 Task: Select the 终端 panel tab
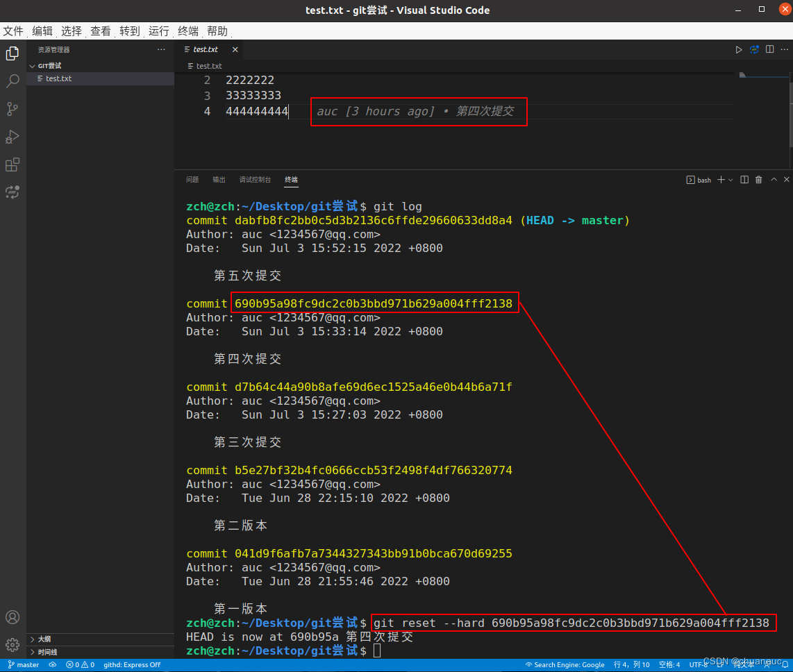point(292,180)
